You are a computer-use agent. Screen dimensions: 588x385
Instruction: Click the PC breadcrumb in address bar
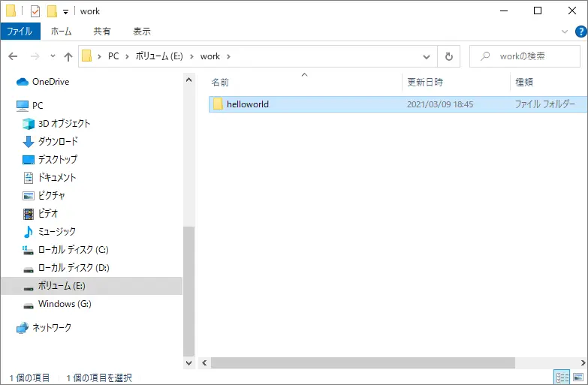113,56
